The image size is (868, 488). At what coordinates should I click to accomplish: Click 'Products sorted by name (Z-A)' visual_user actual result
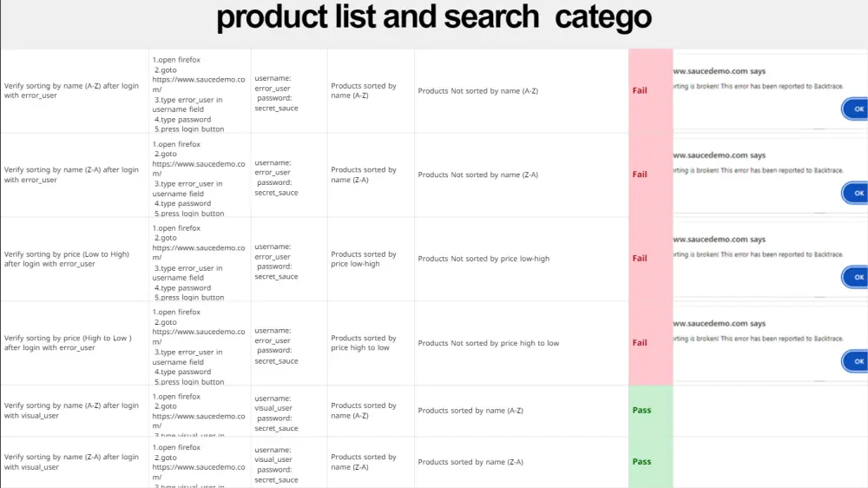tap(471, 462)
